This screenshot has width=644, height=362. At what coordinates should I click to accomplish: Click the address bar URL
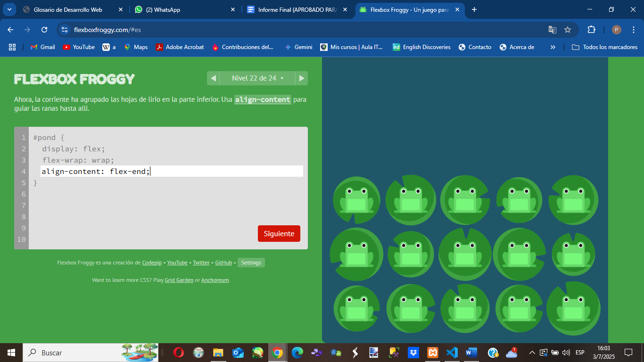click(107, 30)
